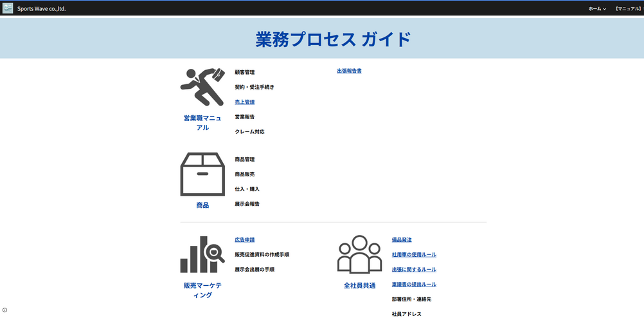
Task: Click the info icon at bottom left
Action: (x=4, y=310)
